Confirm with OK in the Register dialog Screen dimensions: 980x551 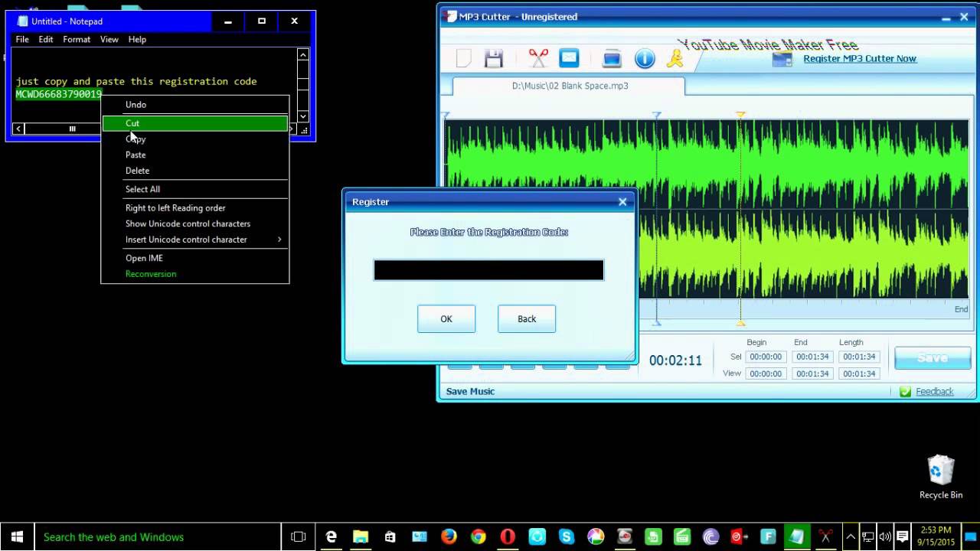tap(446, 319)
